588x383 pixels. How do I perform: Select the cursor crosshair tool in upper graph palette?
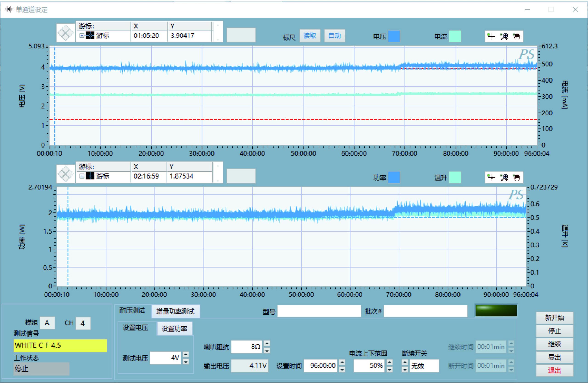pos(492,36)
